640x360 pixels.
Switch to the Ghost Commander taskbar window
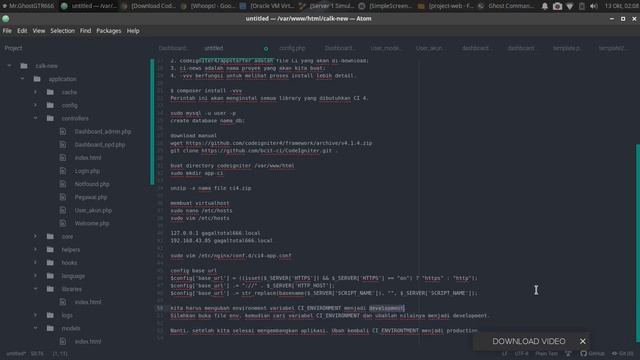505,6
